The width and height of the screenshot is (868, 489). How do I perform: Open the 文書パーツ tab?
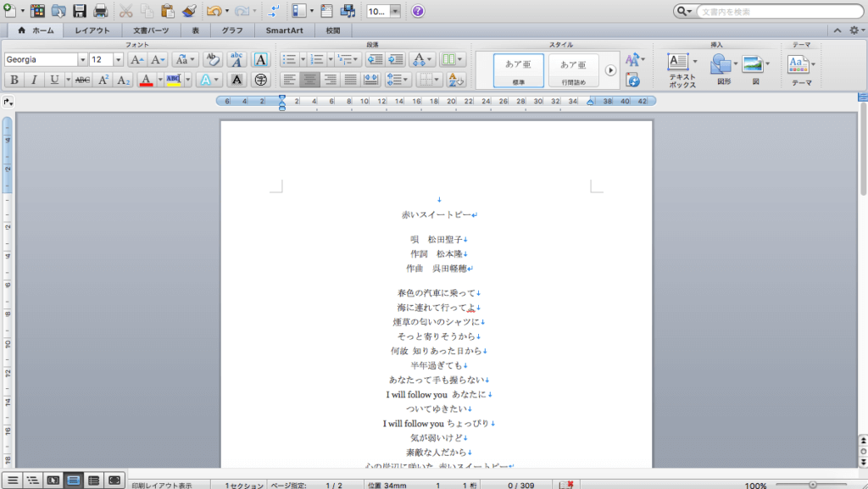151,31
